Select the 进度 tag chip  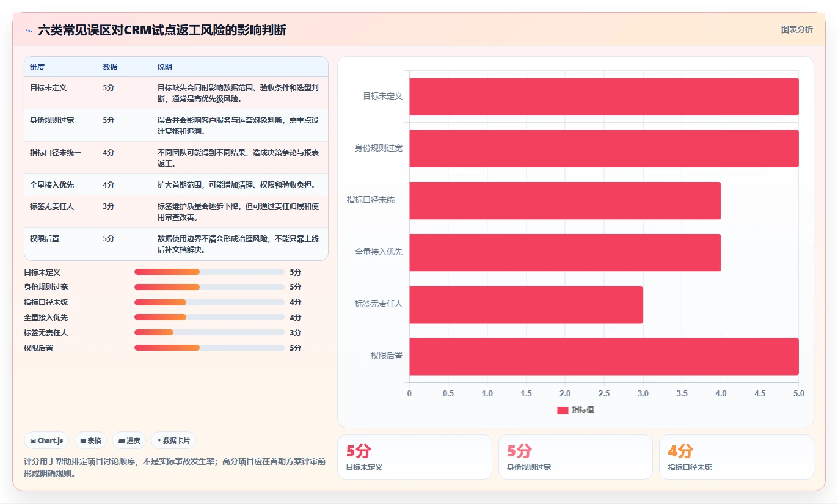pos(129,440)
